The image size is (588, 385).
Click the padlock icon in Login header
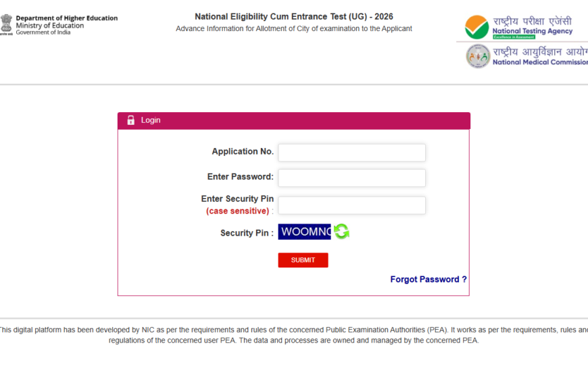tap(131, 120)
